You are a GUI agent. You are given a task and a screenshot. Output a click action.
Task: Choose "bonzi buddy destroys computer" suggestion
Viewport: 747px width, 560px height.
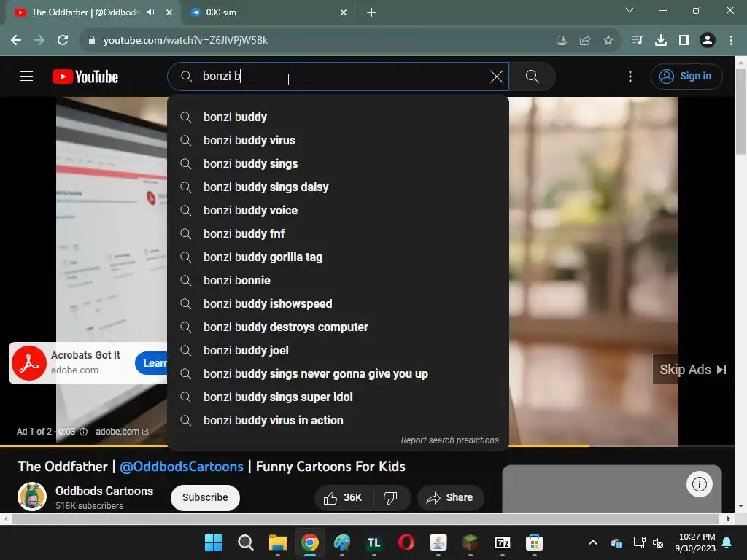[x=338, y=327]
